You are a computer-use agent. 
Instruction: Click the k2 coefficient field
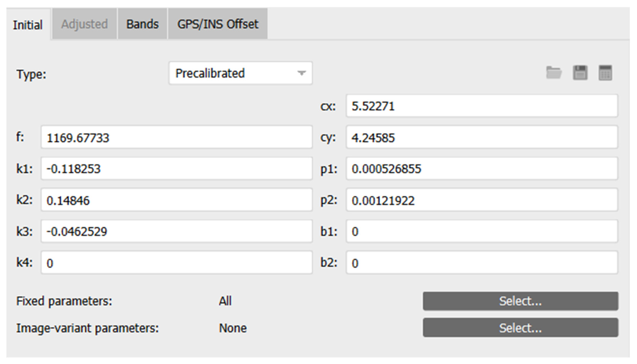coord(177,200)
